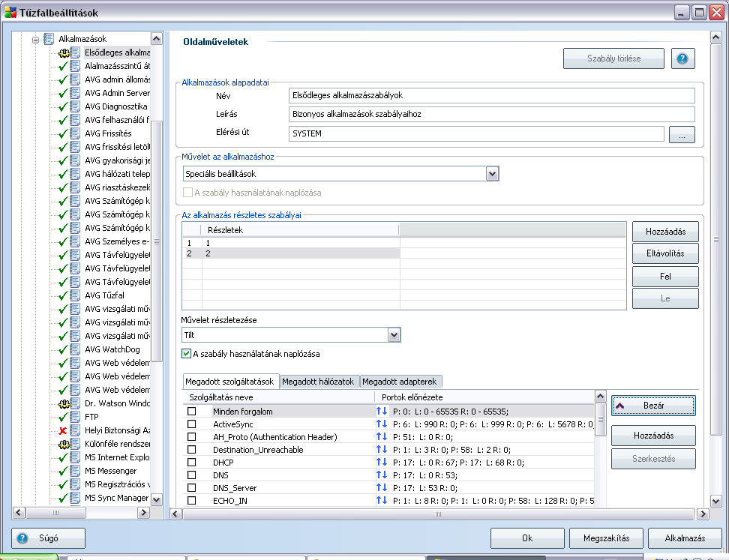Check the AH_Proto Authentication Header checkbox
The height and width of the screenshot is (560, 729).
(191, 437)
